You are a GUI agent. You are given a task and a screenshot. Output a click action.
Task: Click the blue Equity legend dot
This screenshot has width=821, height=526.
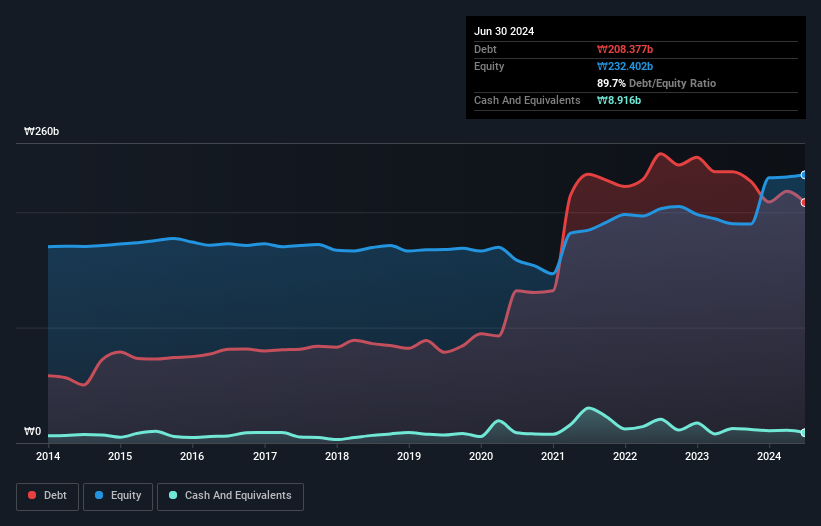99,495
